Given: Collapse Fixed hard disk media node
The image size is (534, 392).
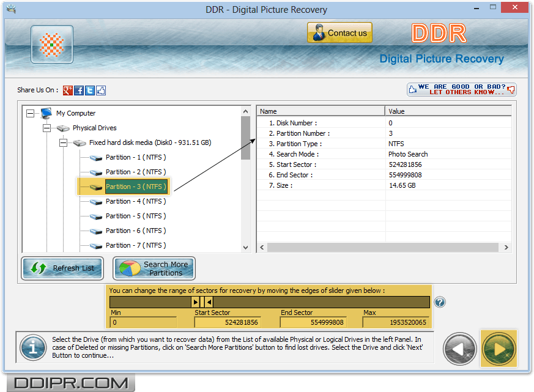Looking at the screenshot, I should click(63, 142).
